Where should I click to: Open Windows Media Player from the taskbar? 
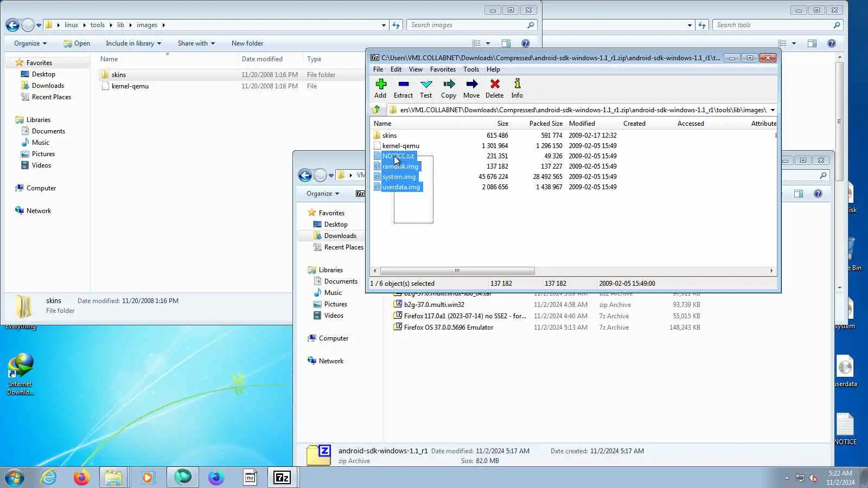pyautogui.click(x=148, y=477)
